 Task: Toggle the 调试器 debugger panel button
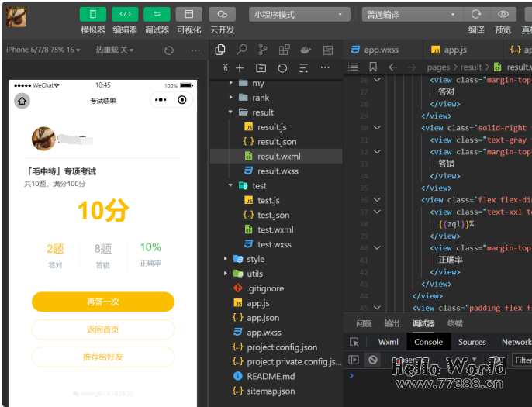coord(157,14)
